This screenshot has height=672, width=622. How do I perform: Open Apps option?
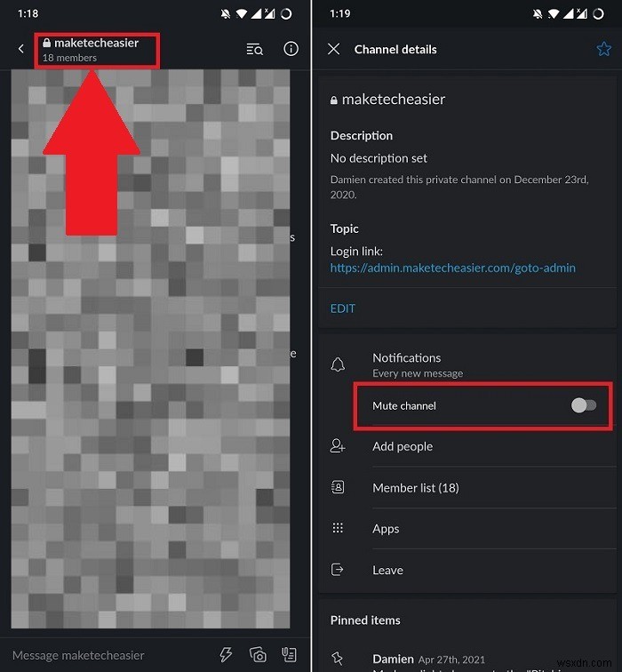click(x=466, y=529)
